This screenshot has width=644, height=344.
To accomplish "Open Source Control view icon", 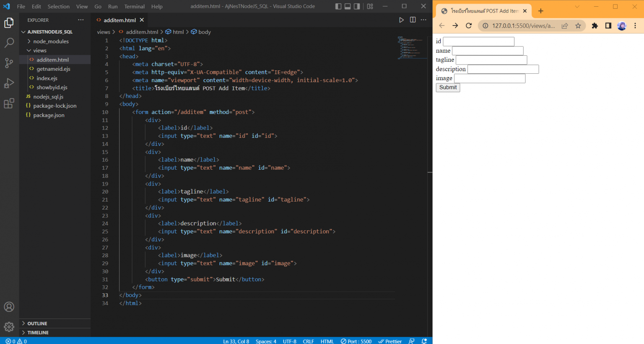I will click(9, 63).
